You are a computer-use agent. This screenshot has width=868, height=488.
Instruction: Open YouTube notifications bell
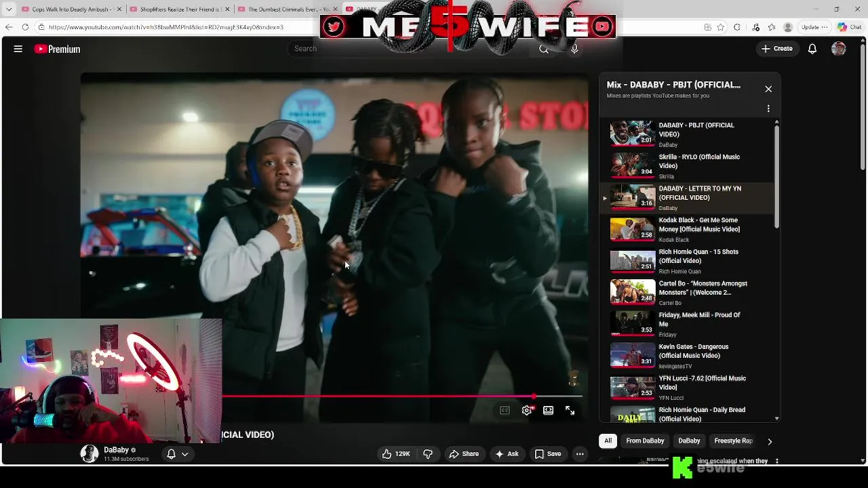click(812, 49)
